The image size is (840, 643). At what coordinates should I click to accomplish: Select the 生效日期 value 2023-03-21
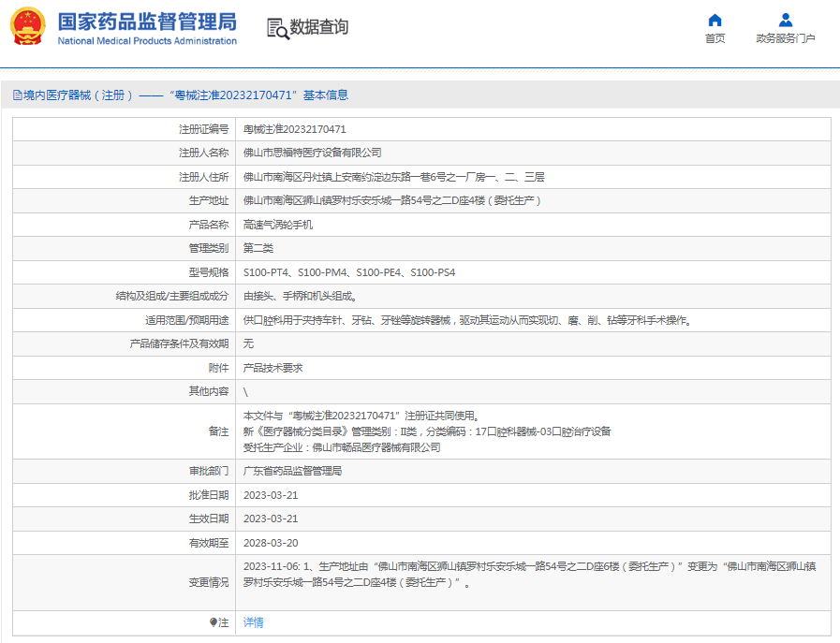(271, 519)
